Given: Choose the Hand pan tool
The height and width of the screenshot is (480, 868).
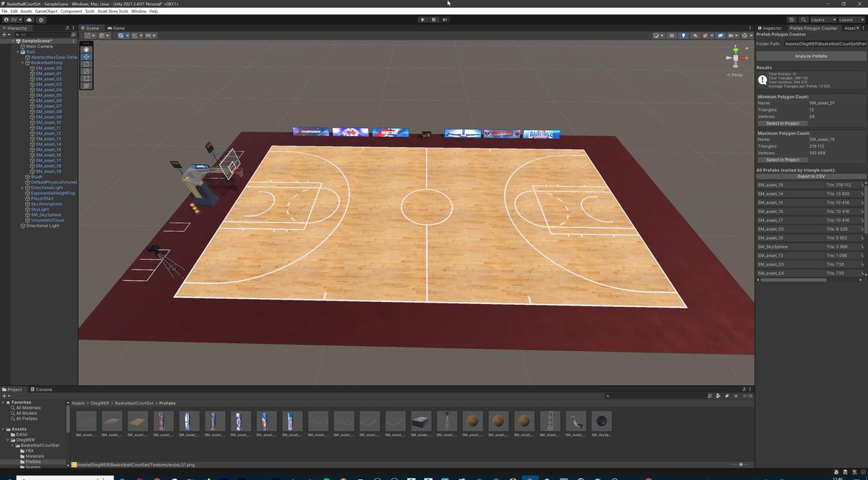Looking at the screenshot, I should [x=86, y=49].
